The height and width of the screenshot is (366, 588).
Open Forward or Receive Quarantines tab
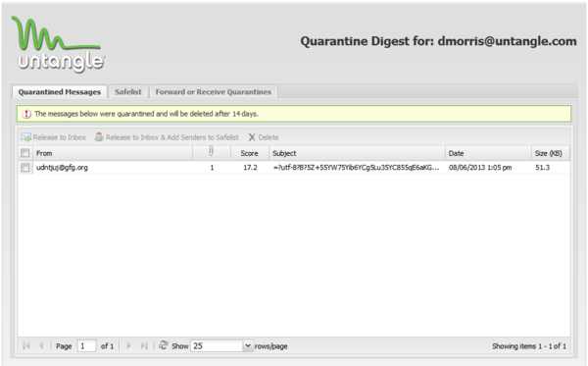214,92
